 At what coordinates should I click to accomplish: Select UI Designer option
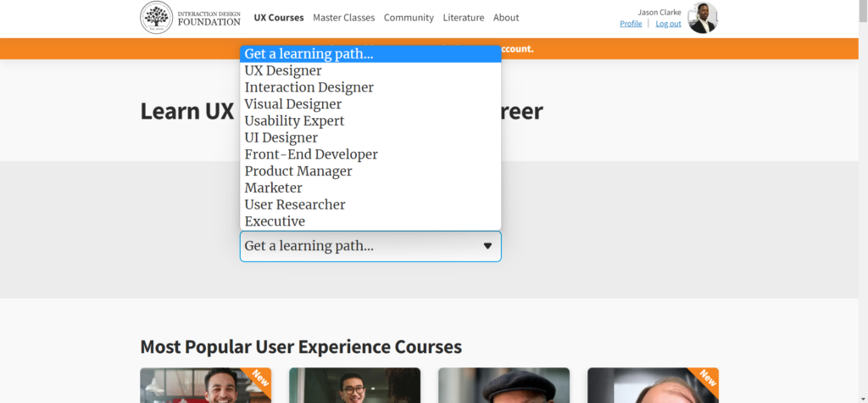pos(370,137)
